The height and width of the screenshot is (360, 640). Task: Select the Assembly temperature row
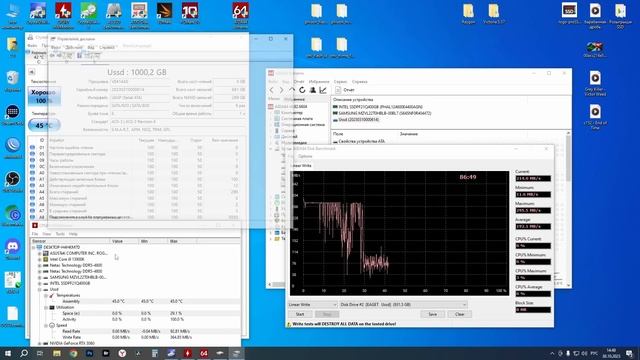(x=136, y=301)
